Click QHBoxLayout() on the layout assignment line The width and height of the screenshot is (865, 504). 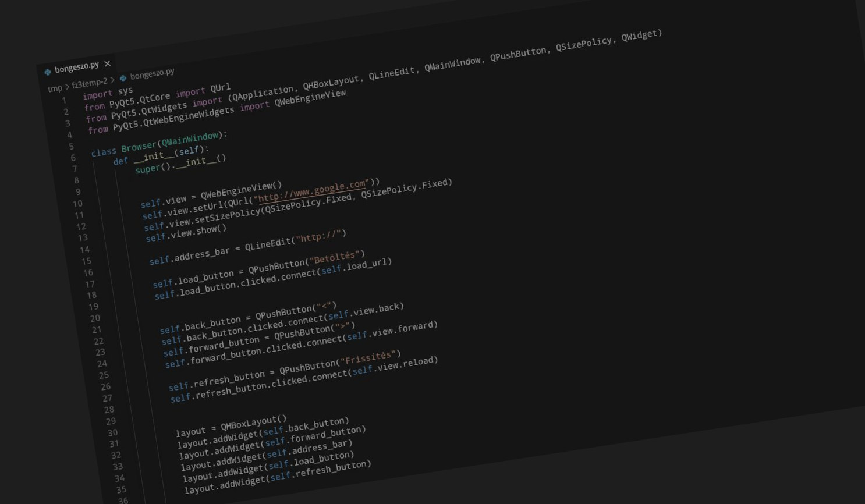point(253,423)
